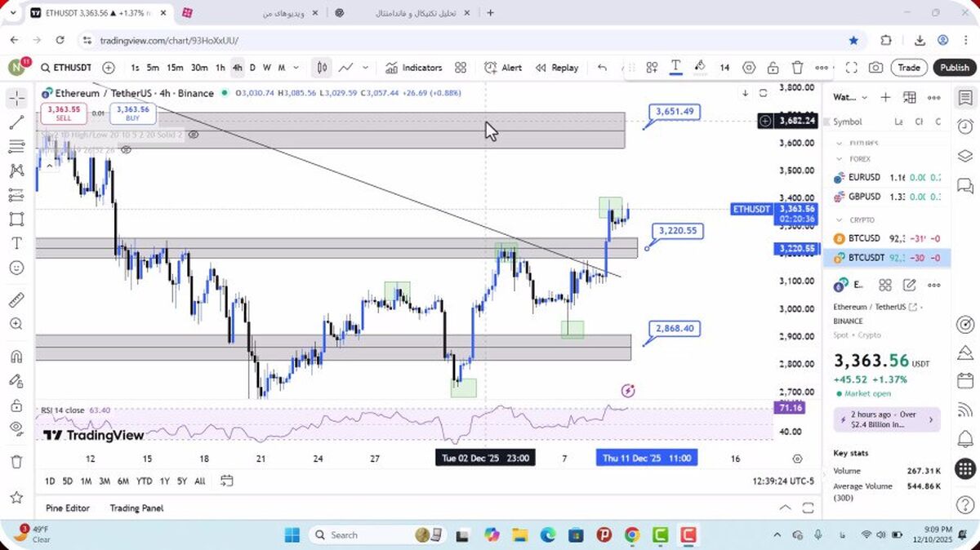Screen dimensions: 980x550
Task: Select the 1D date range
Action: (x=50, y=481)
